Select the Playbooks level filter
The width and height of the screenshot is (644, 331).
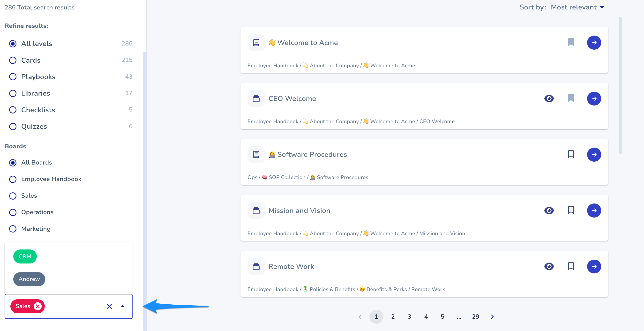pos(13,77)
